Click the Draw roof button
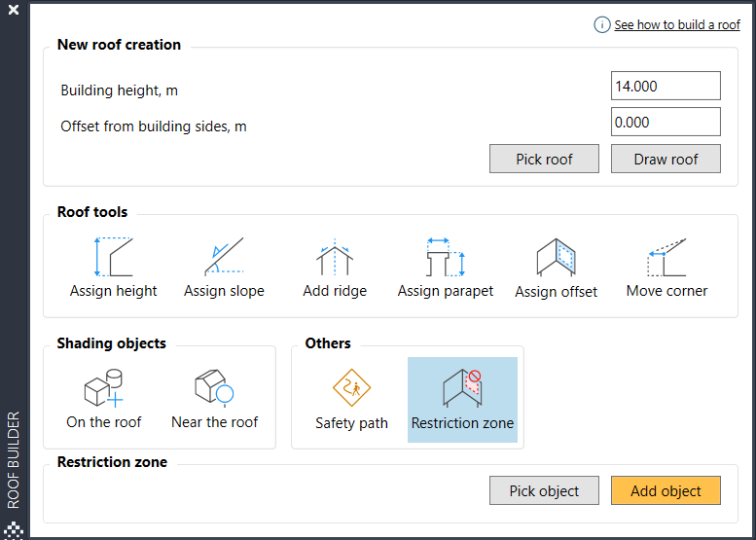The width and height of the screenshot is (756, 540). [666, 159]
